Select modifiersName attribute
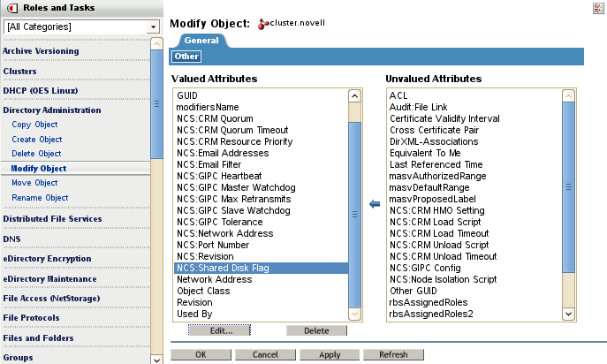This screenshot has width=607, height=364. point(261,107)
